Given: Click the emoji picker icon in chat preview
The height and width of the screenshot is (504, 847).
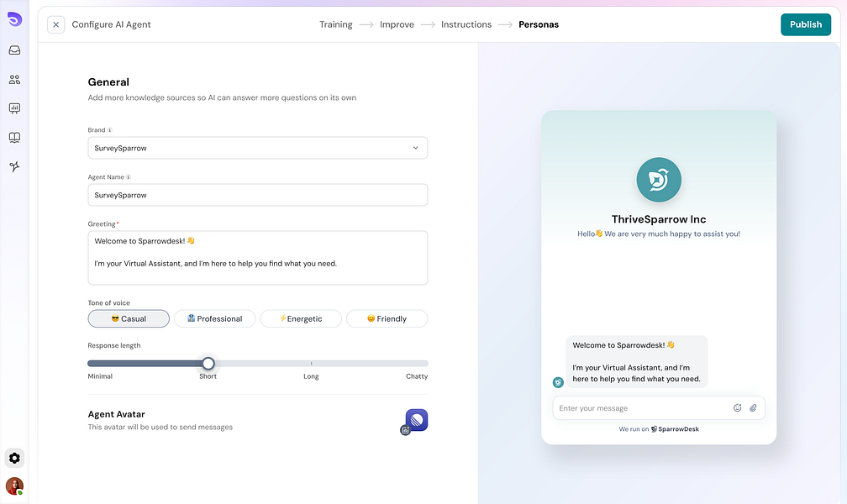Looking at the screenshot, I should [x=738, y=408].
